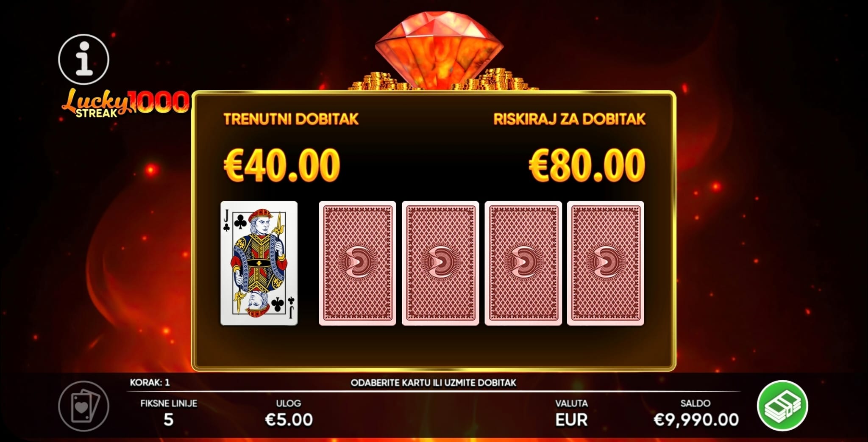Pick the fourth face-down card
Screen dimensions: 868x442
tap(606, 263)
